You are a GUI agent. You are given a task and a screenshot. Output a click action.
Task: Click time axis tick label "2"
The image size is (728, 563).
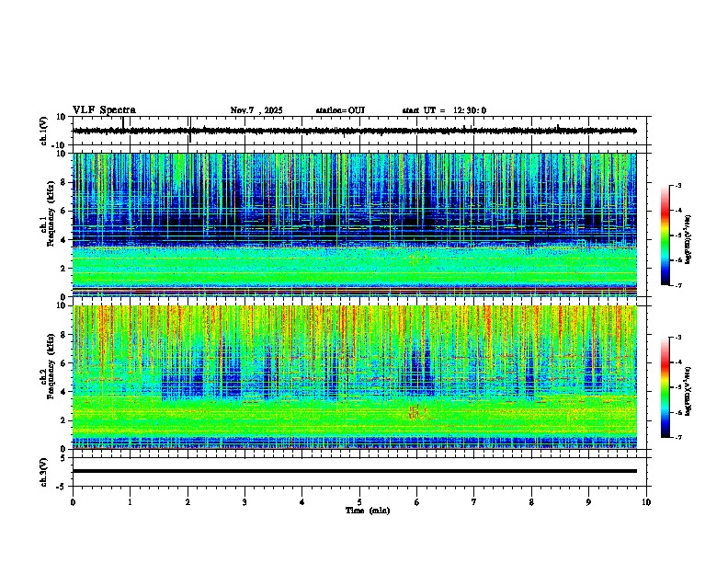coord(188,502)
